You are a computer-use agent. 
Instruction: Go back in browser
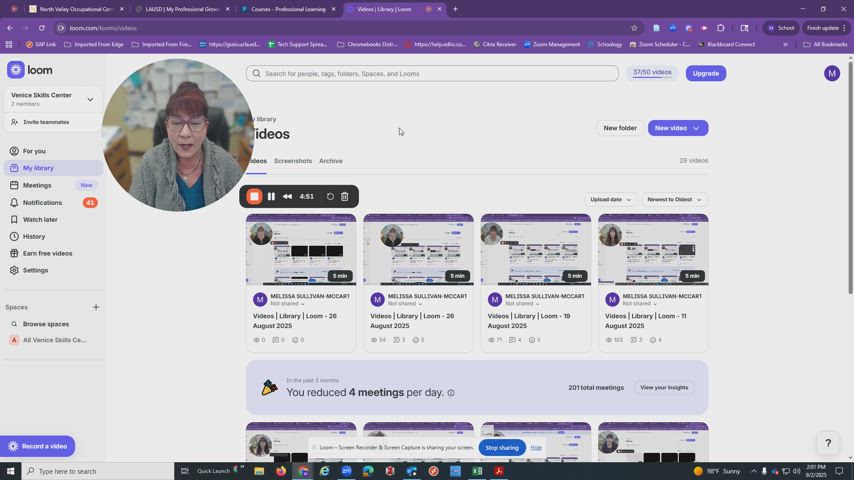(10, 28)
